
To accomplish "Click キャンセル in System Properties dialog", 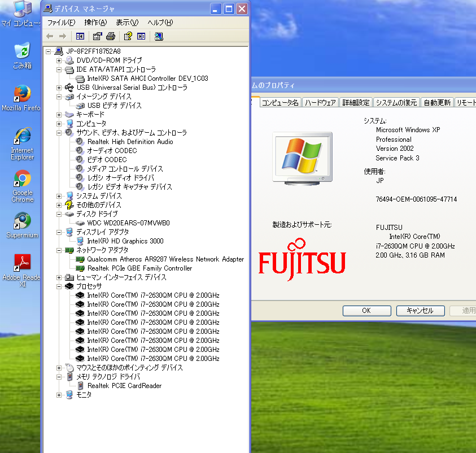I will click(x=421, y=311).
